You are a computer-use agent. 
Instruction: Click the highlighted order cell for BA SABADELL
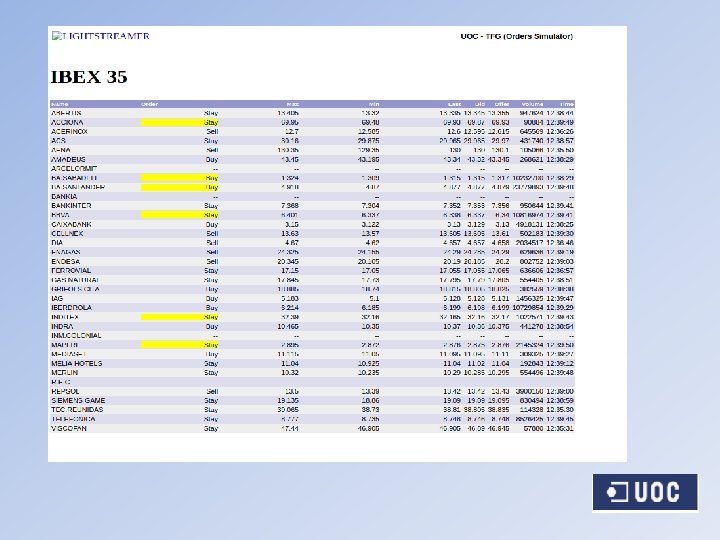(x=180, y=178)
